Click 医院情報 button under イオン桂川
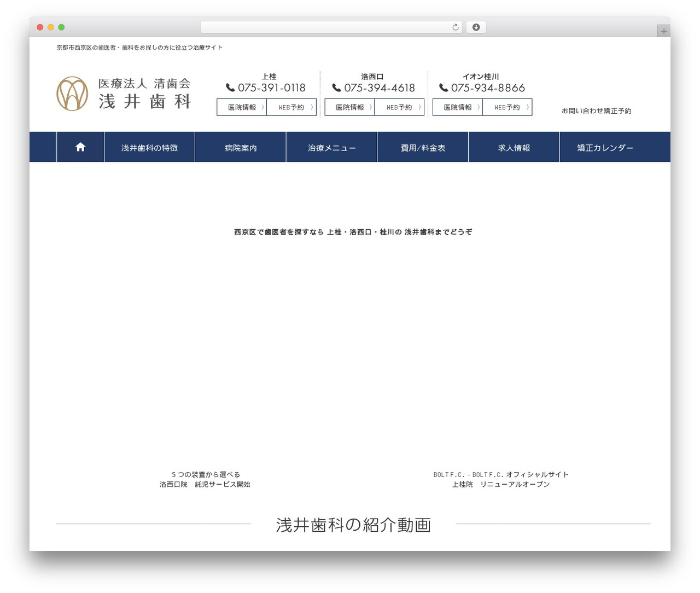This screenshot has width=700, height=593. point(457,107)
